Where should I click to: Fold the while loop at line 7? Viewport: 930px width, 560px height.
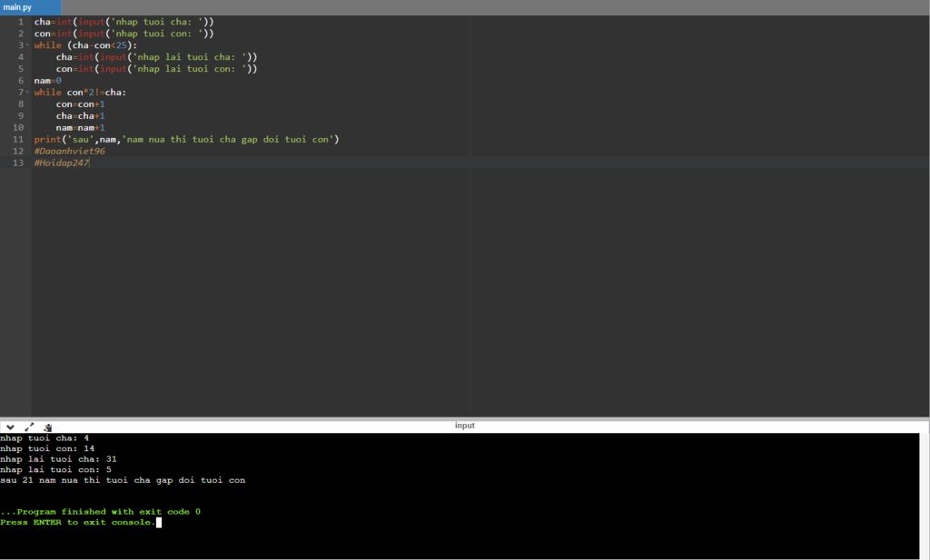coord(27,92)
